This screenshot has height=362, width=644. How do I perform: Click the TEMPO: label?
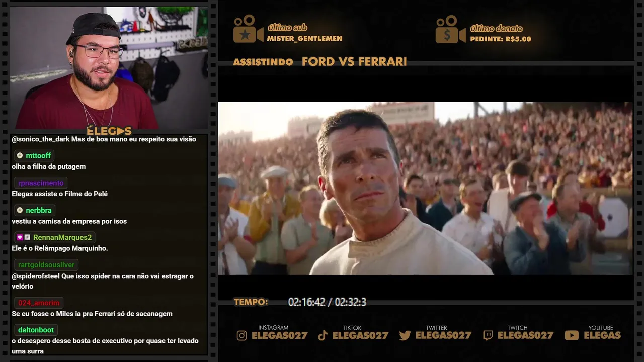tap(251, 302)
